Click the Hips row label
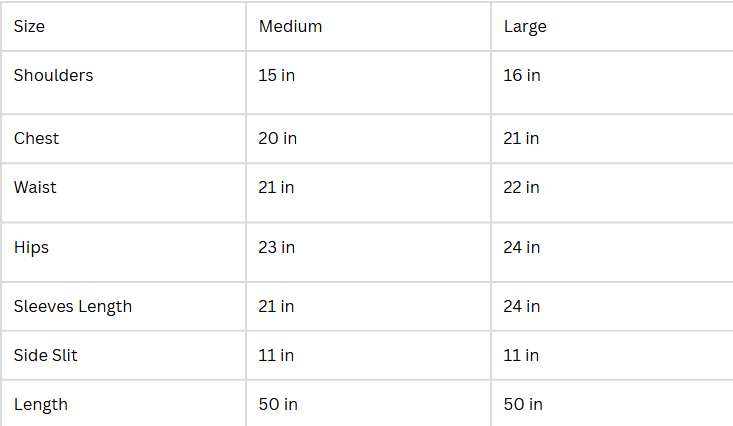 (31, 247)
